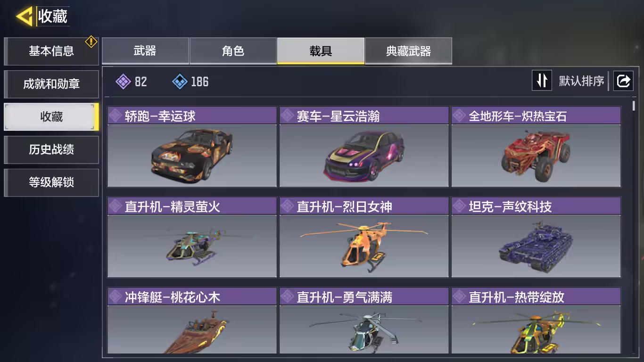Screen dimensions: 644x362
Task: Toggle sort order with arrows icon
Action: tap(542, 81)
